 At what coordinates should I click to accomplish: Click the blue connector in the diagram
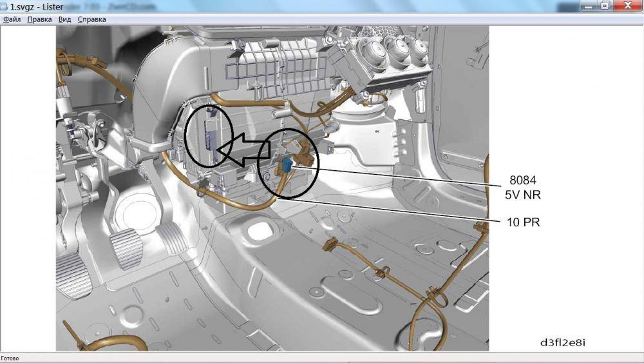pyautogui.click(x=286, y=166)
